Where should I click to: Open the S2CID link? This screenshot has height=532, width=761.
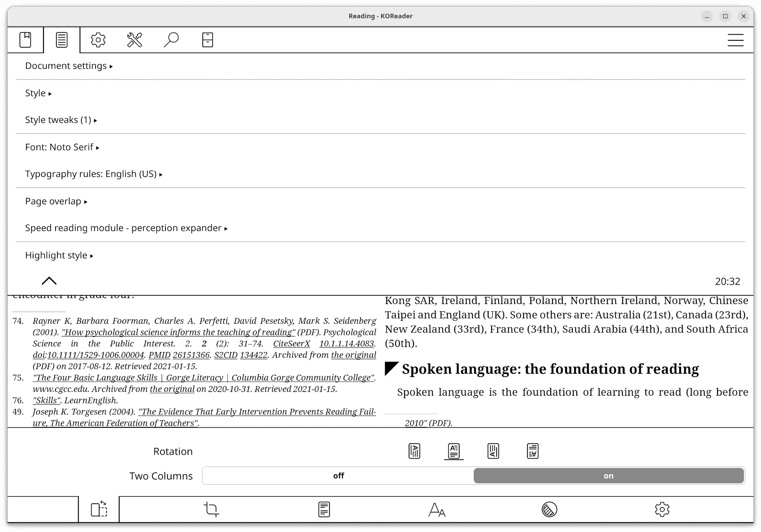coord(226,355)
